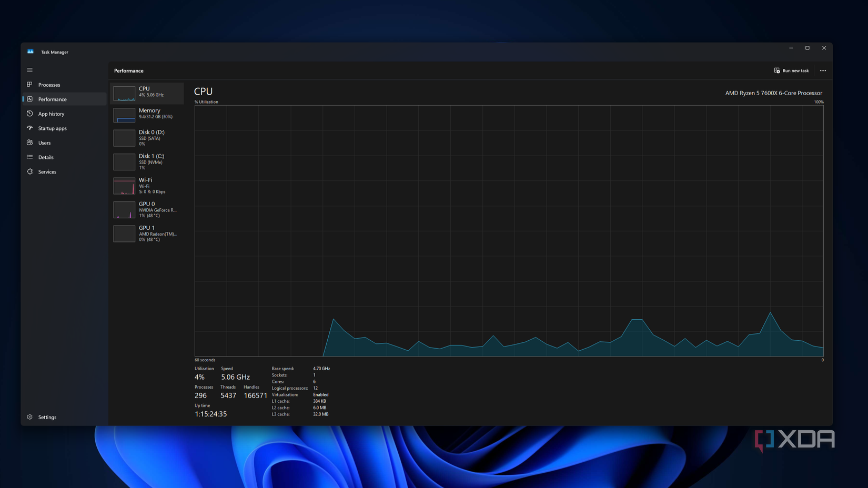The width and height of the screenshot is (868, 488).
Task: Open the Users page
Action: pos(65,143)
